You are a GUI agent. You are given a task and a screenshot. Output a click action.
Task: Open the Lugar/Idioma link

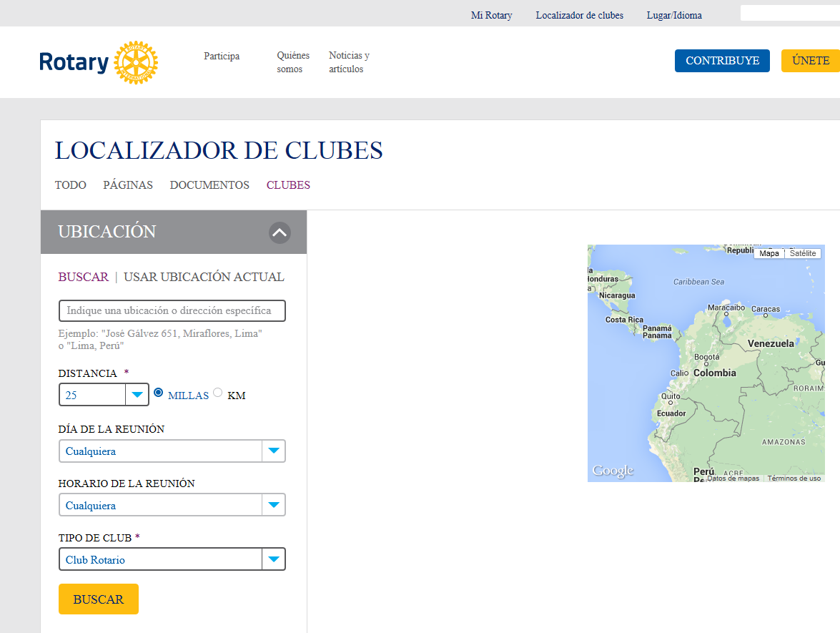coord(674,16)
